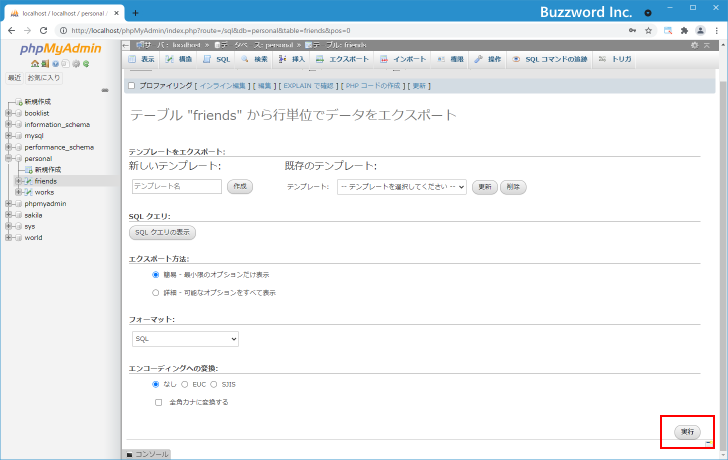The width and height of the screenshot is (728, 460).
Task: Expand the sakila database node
Action: pyautogui.click(x=8, y=215)
